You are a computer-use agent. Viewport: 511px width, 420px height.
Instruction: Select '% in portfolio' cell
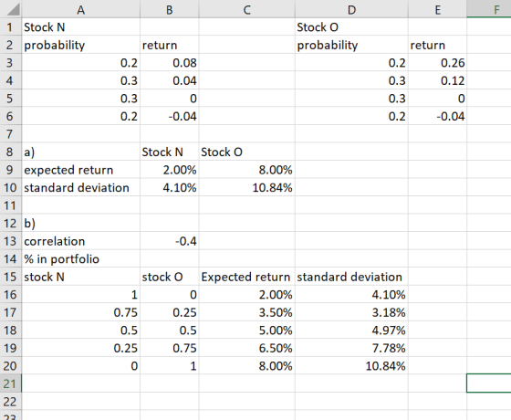pos(81,258)
